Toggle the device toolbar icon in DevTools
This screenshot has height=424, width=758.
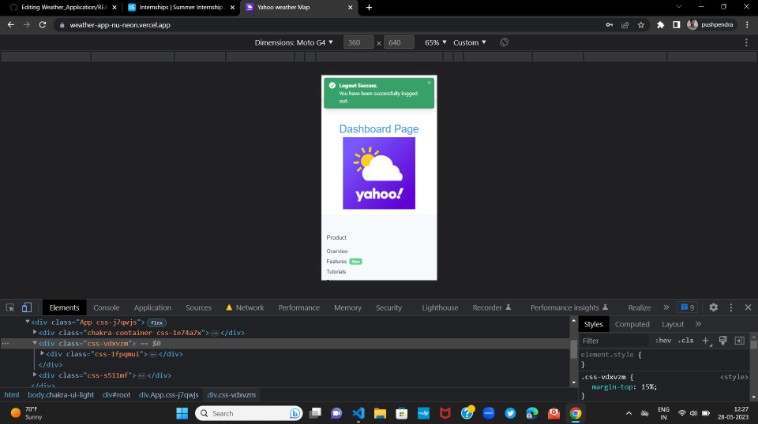tap(26, 308)
